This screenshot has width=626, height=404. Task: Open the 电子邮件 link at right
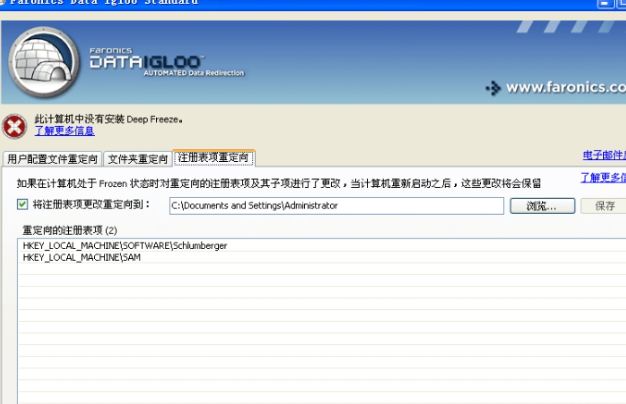(604, 155)
